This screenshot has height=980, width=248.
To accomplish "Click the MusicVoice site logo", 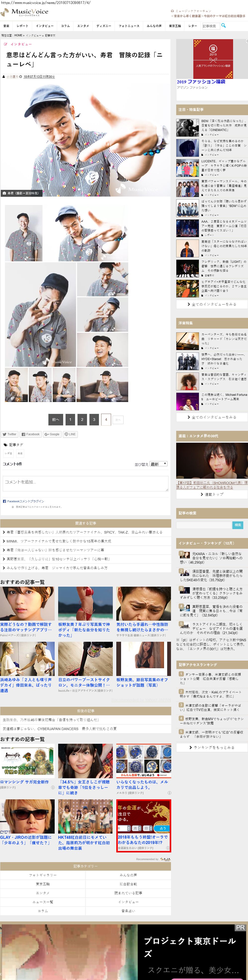I will 25,12.
